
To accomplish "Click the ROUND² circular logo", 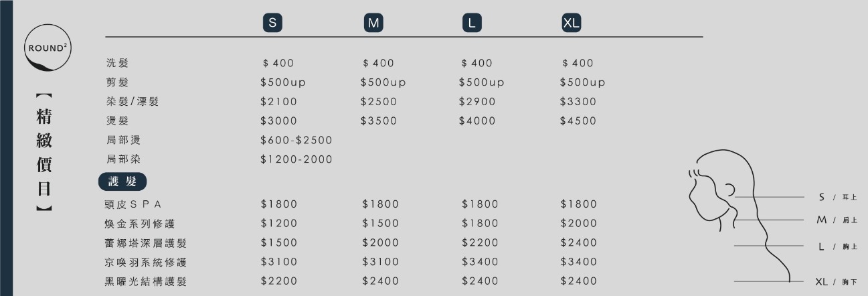I will 48,48.
